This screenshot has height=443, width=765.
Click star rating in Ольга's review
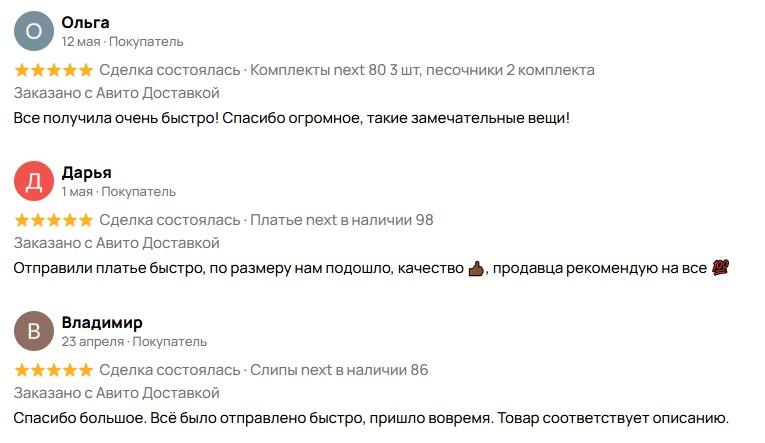pyautogui.click(x=54, y=70)
